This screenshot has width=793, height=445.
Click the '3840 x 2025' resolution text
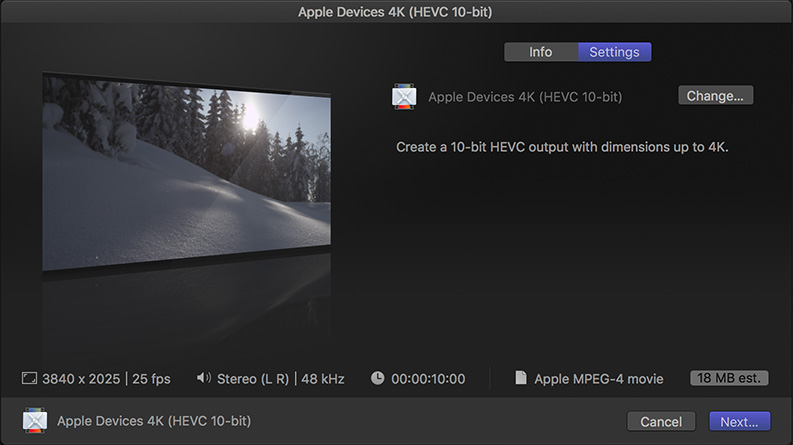[x=81, y=379]
